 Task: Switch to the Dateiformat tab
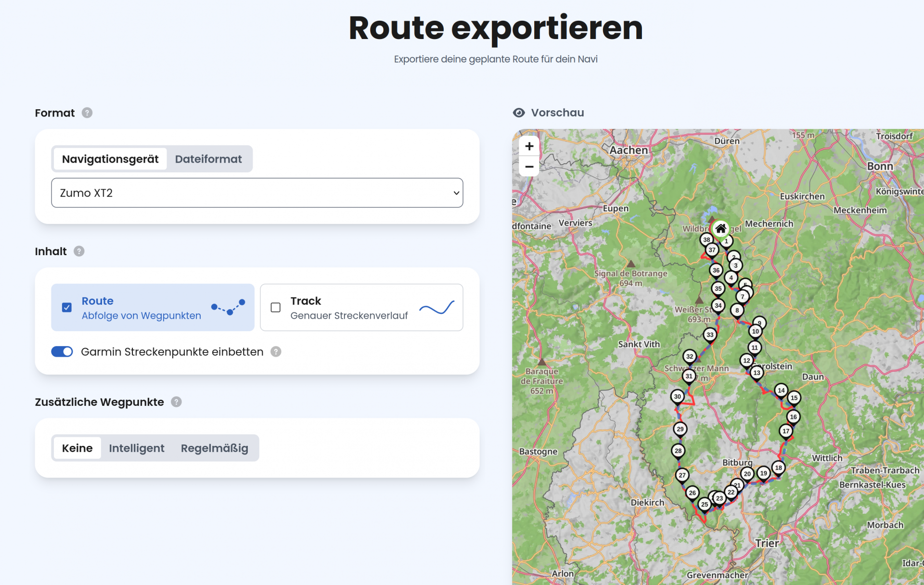point(208,159)
